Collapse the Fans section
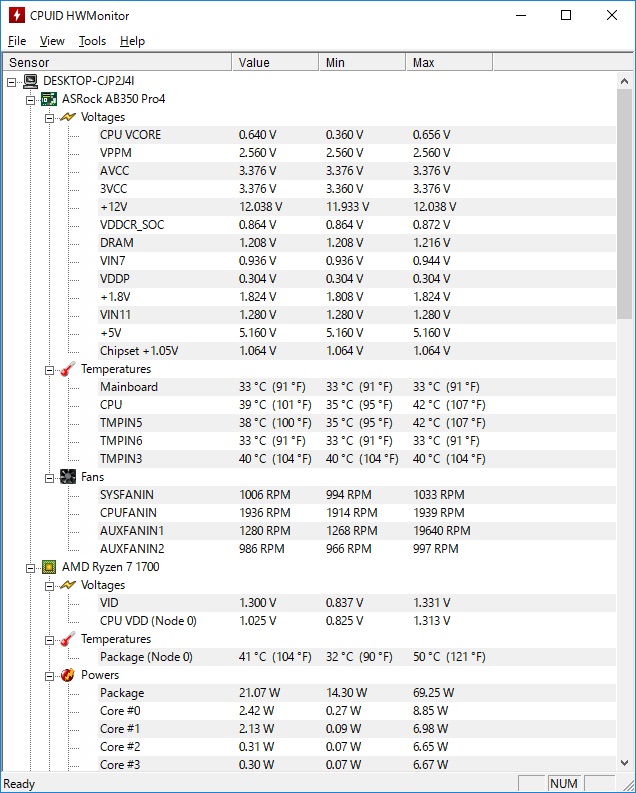This screenshot has width=636, height=793. click(x=50, y=478)
